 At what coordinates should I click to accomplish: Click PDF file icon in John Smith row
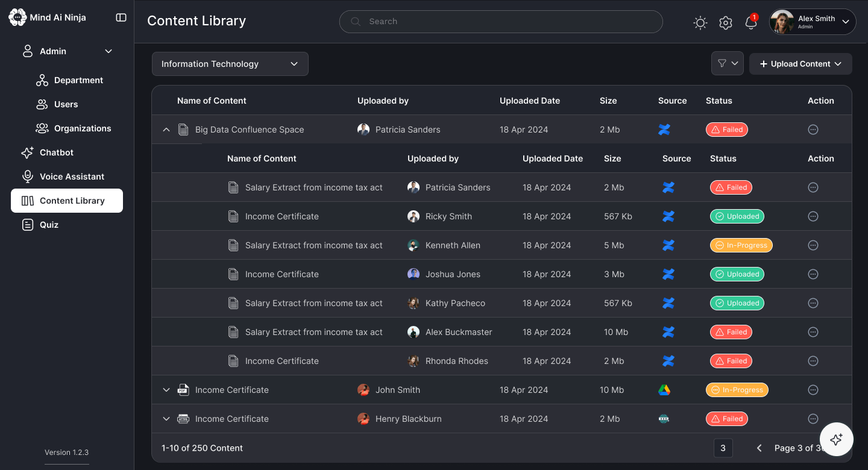(183, 390)
